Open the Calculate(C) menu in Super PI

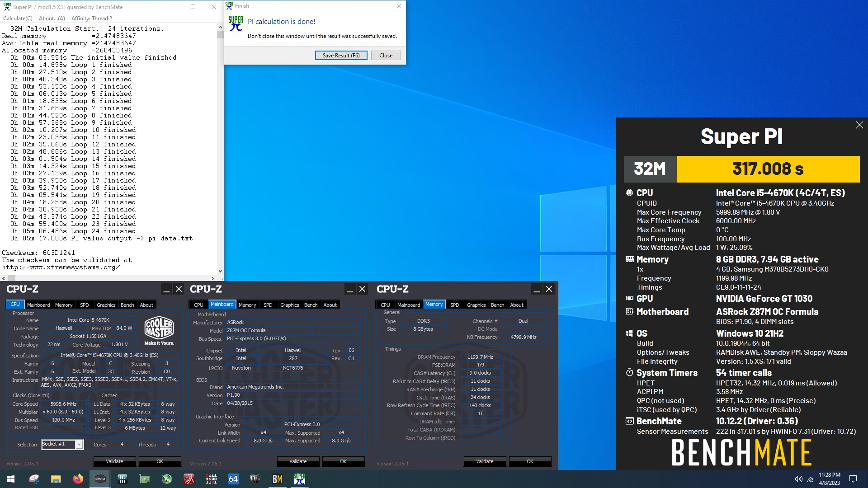[18, 19]
